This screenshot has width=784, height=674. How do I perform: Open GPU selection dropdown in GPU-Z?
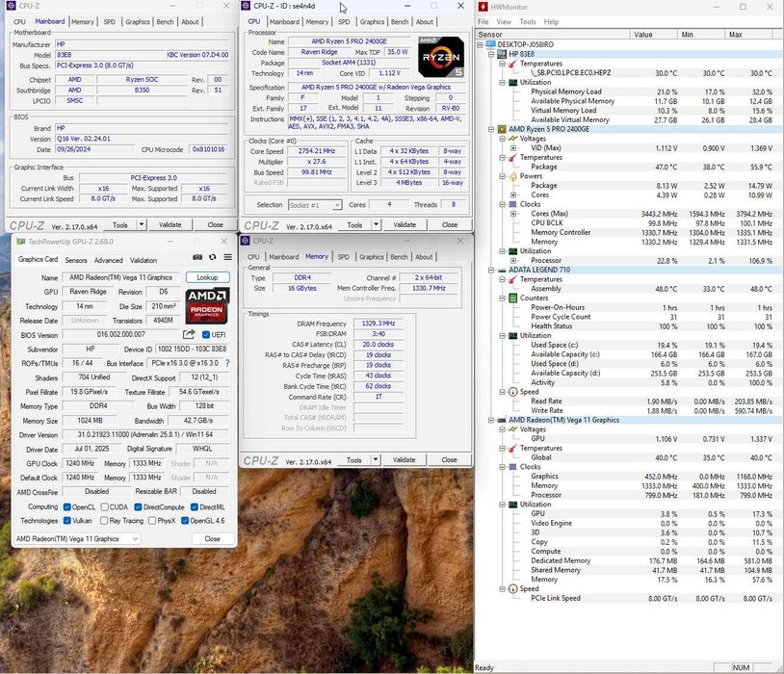[x=77, y=538]
